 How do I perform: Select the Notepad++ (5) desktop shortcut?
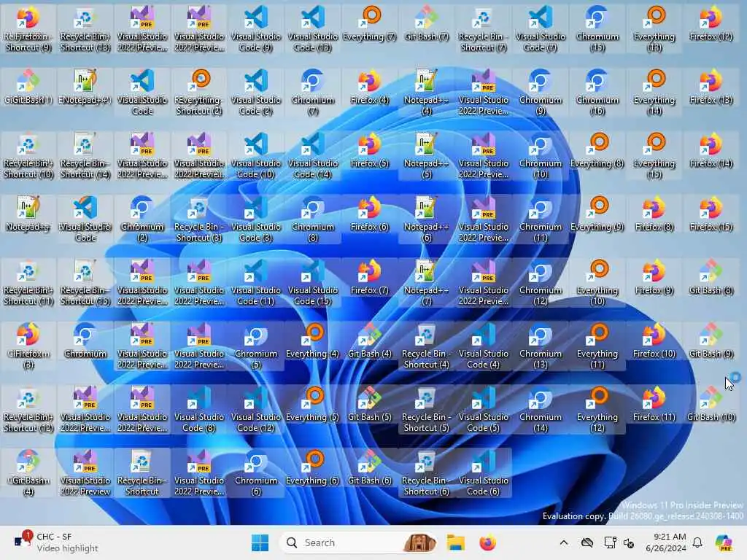pyautogui.click(x=426, y=156)
